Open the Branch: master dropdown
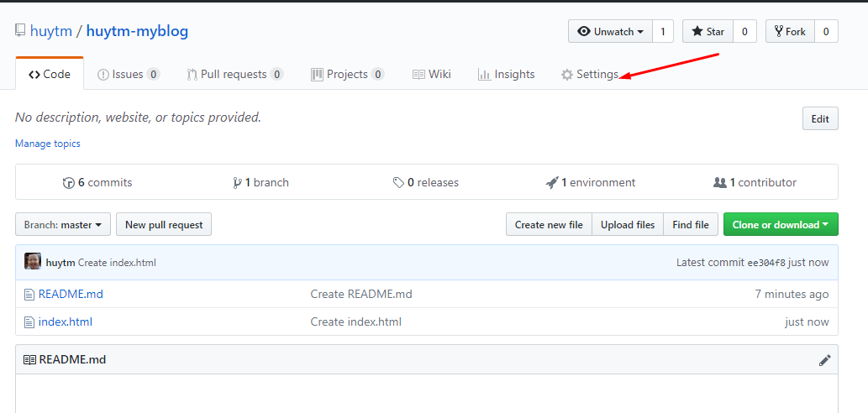The image size is (868, 413). pos(63,224)
